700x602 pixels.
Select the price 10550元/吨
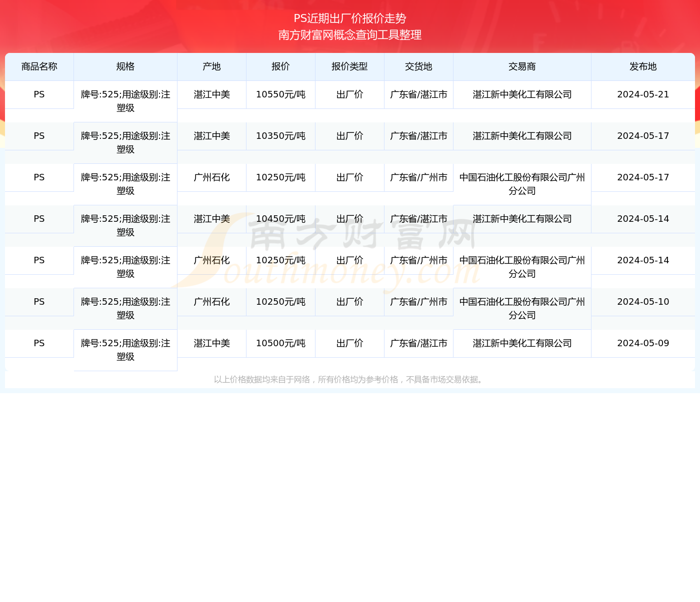click(x=280, y=94)
